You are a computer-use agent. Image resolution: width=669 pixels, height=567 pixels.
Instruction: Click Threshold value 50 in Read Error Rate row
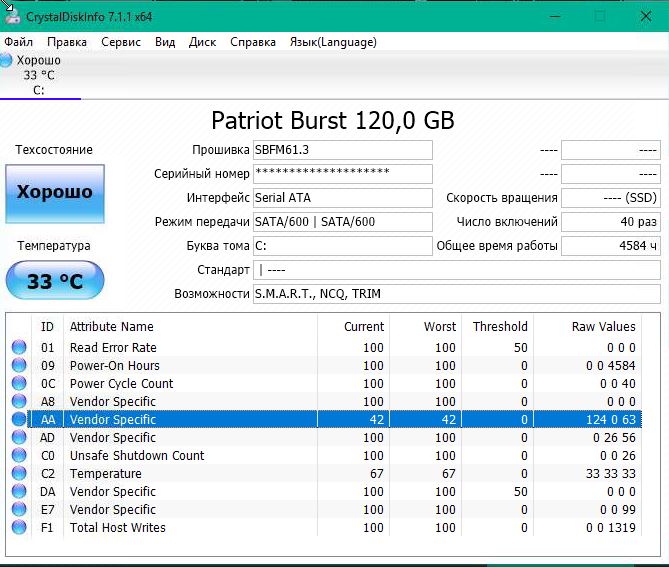521,347
